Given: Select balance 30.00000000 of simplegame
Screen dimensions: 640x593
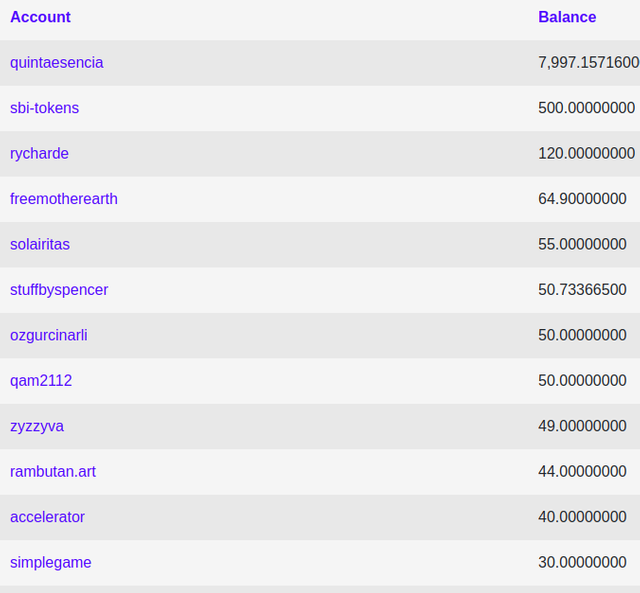Looking at the screenshot, I should (x=582, y=563).
